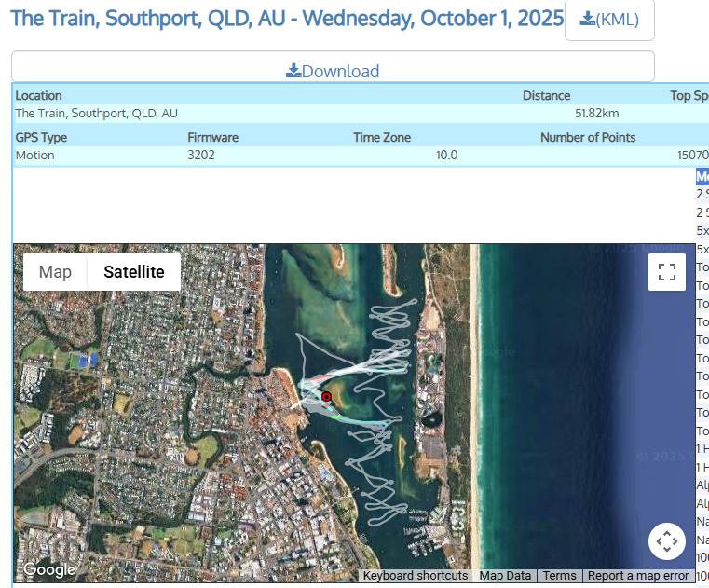Open Keyboard shortcuts for the map
The image size is (709, 588).
point(416,576)
